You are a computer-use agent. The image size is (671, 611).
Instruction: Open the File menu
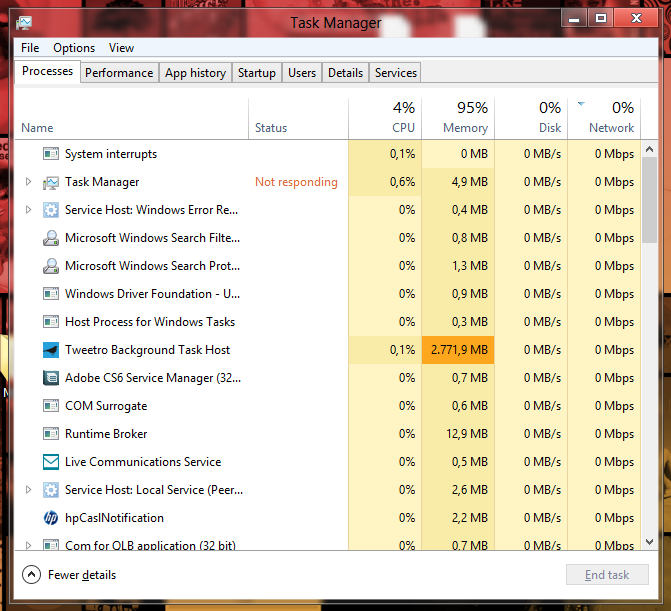[x=30, y=48]
